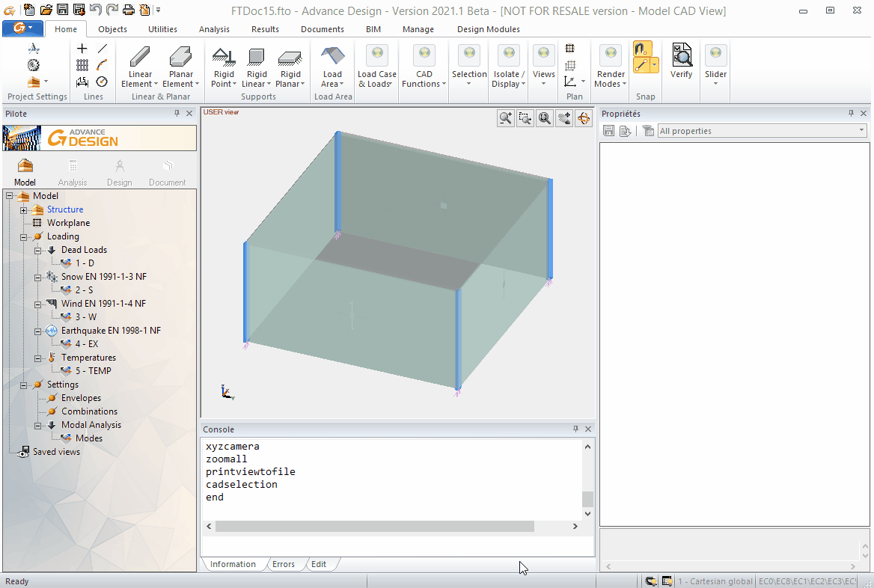Image resolution: width=874 pixels, height=588 pixels.
Task: Collapse the Loading tree node
Action: click(x=23, y=237)
